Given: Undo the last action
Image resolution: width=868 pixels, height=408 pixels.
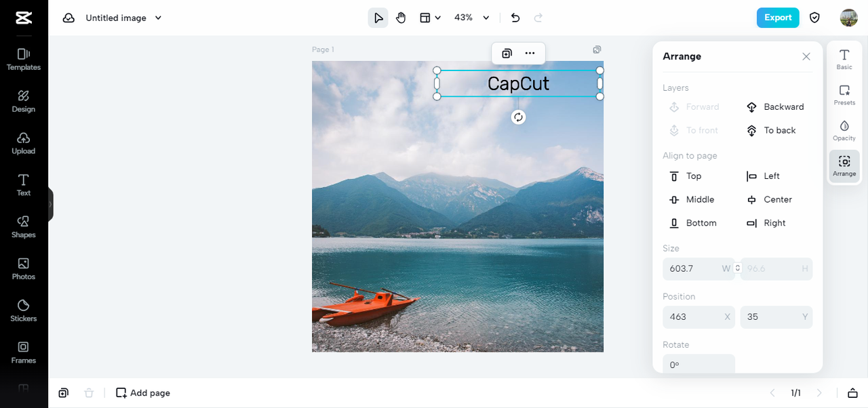Looking at the screenshot, I should coord(515,18).
